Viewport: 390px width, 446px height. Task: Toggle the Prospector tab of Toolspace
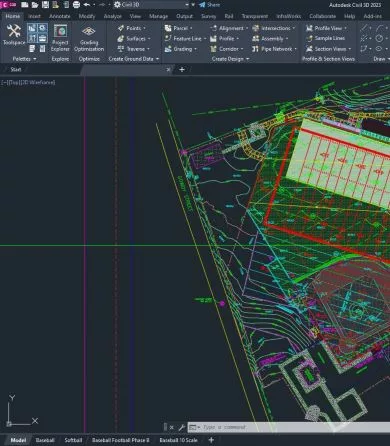pos(32,28)
